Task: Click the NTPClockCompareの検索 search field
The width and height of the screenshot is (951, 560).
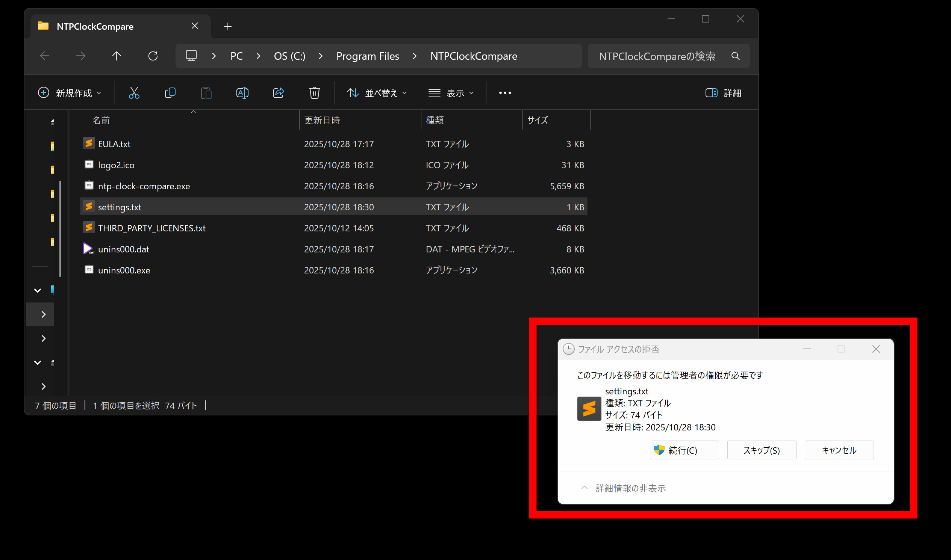Action: [x=657, y=56]
